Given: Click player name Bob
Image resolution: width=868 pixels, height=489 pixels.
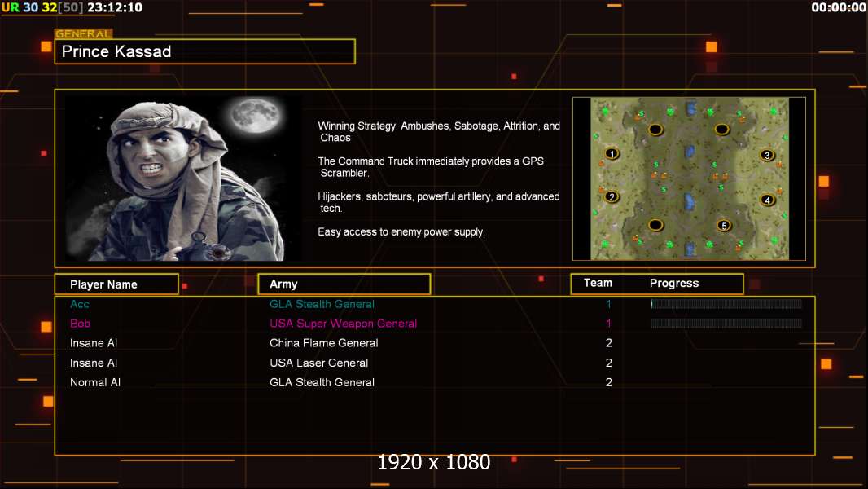Looking at the screenshot, I should click(x=81, y=324).
